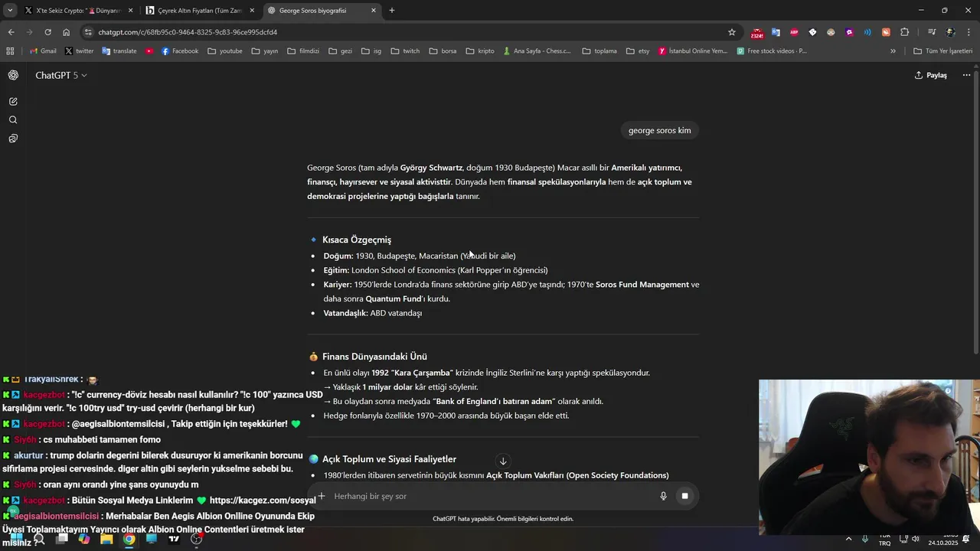
Task: Expand the yayın bookmarks folder
Action: coord(263,51)
